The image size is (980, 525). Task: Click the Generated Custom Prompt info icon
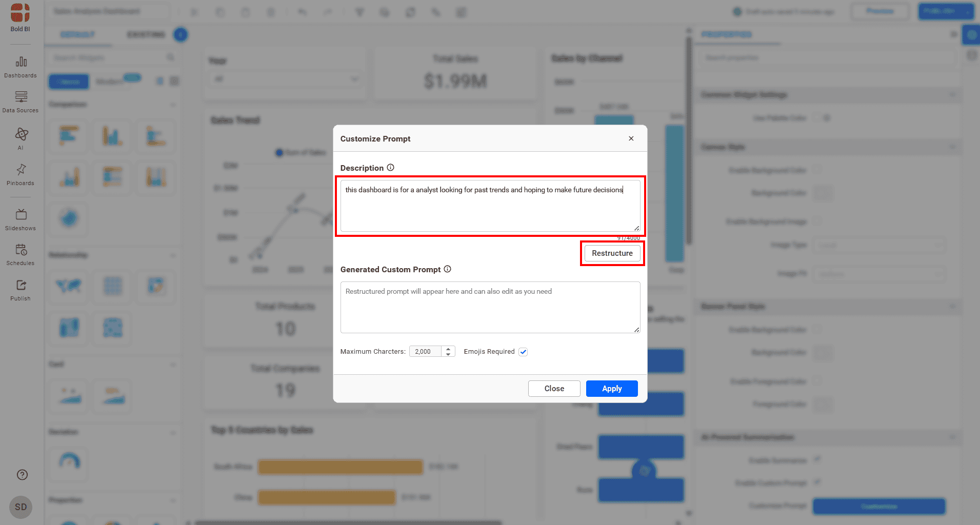tap(447, 269)
